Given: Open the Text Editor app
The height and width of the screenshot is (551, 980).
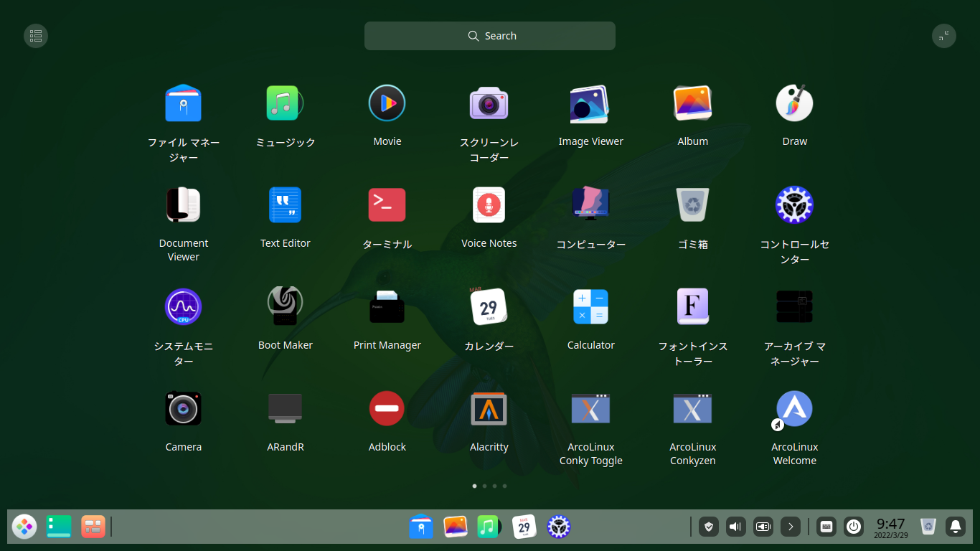Looking at the screenshot, I should point(286,206).
